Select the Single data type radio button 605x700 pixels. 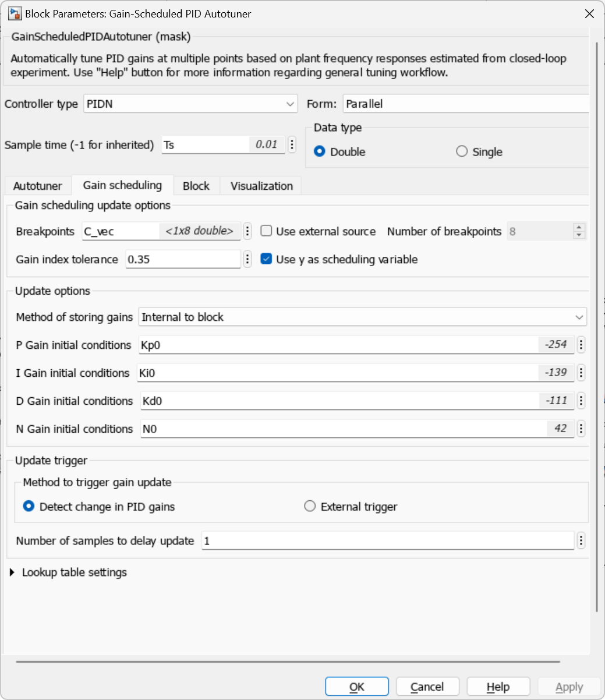[x=462, y=151]
